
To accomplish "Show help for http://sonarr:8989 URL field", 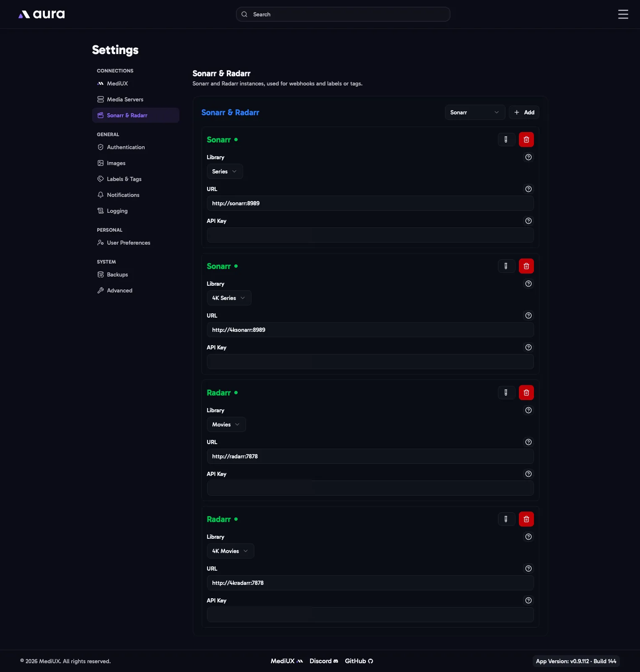I will tap(529, 189).
